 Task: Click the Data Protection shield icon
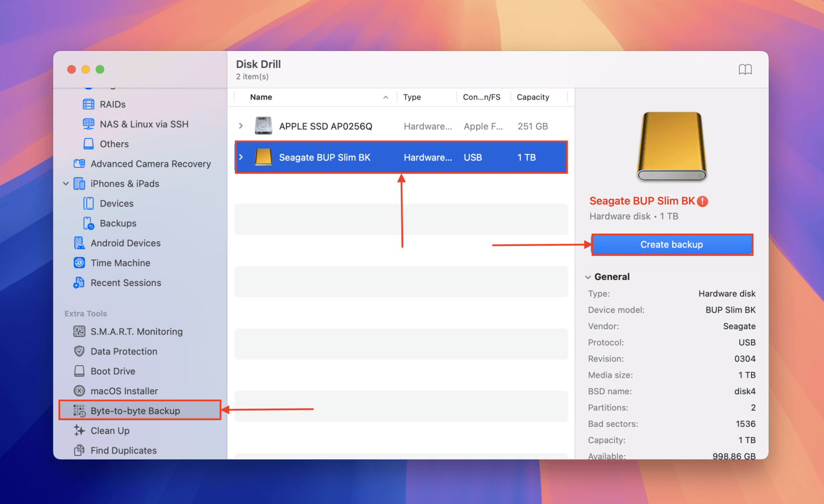(80, 351)
